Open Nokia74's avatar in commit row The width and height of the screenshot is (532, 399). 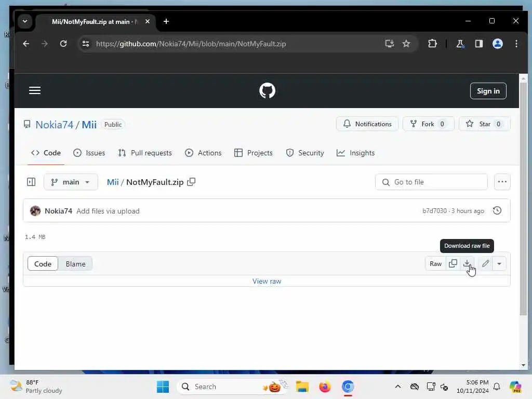35,211
